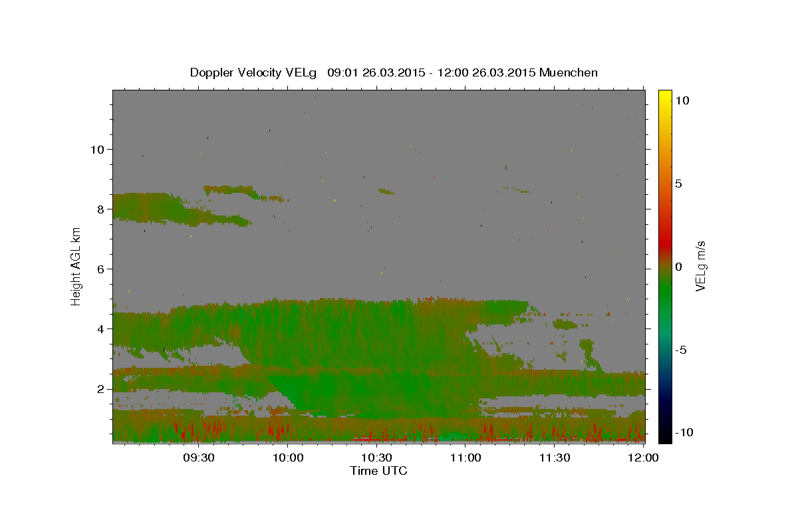Screen dimensions: 798x532
Task: Click the 10:00 time tick label
Action: 288,458
